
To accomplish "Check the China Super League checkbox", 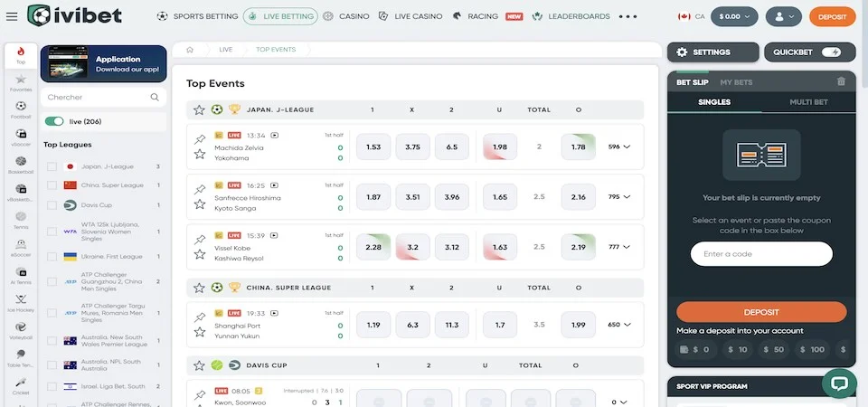I will click(x=52, y=185).
